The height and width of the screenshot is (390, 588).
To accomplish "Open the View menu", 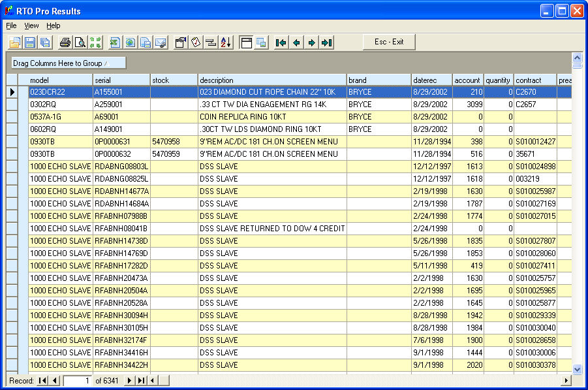I will coord(31,25).
